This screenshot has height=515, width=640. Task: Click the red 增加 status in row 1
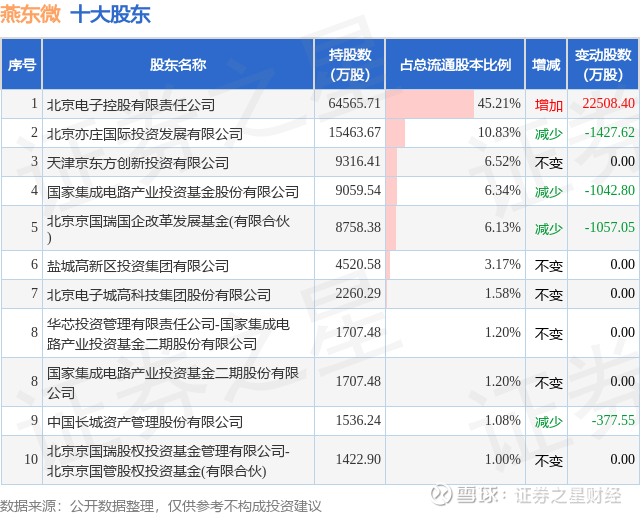549,105
